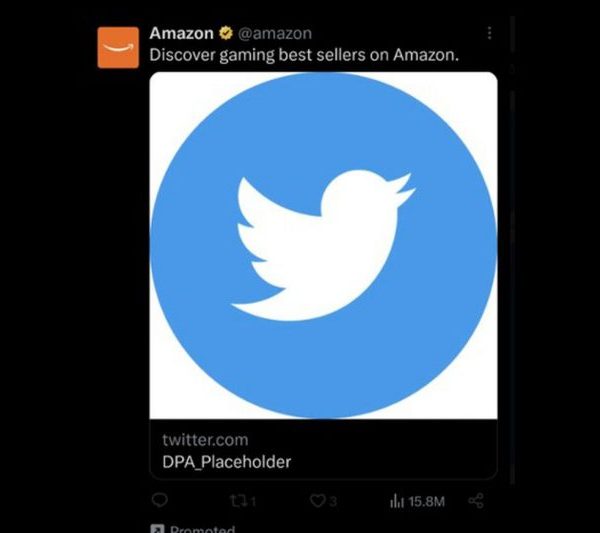Viewport: 600px width, 533px height.
Task: Click the retweet count of 1
Action: pos(254,501)
